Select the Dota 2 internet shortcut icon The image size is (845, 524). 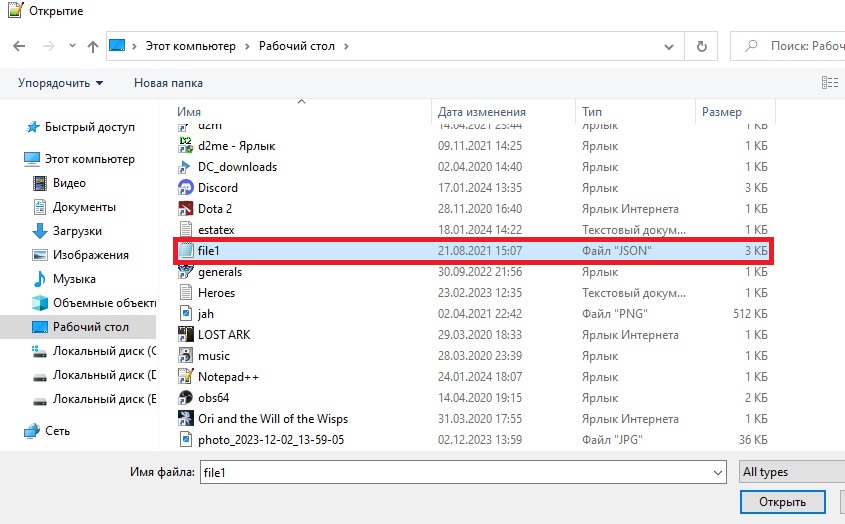tap(185, 209)
